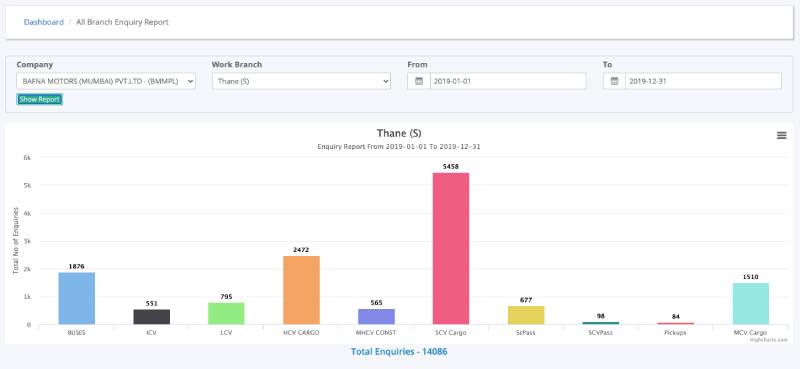Click the 1510 data label

point(751,277)
